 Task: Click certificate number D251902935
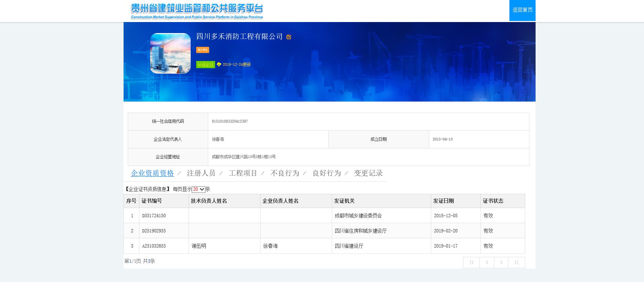(154, 231)
